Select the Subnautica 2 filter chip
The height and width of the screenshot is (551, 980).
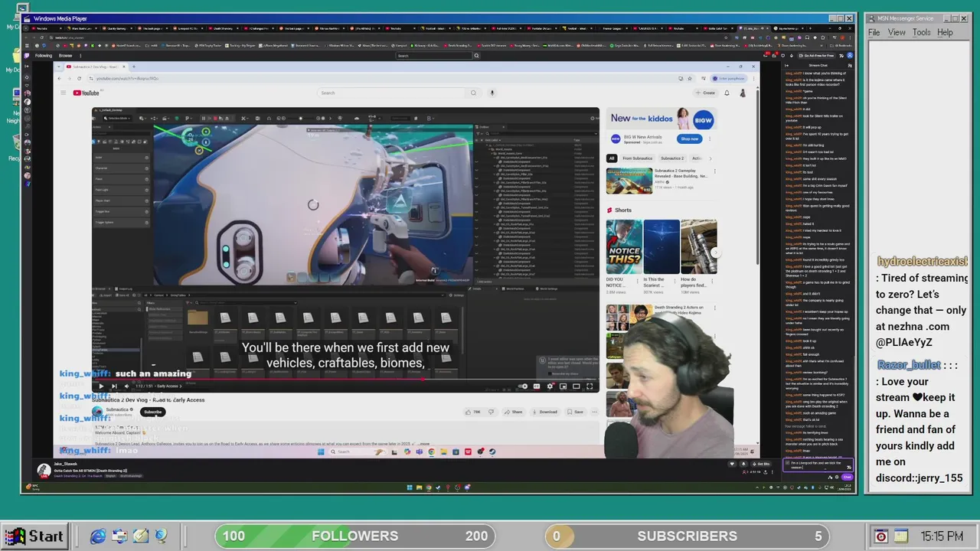[672, 158]
